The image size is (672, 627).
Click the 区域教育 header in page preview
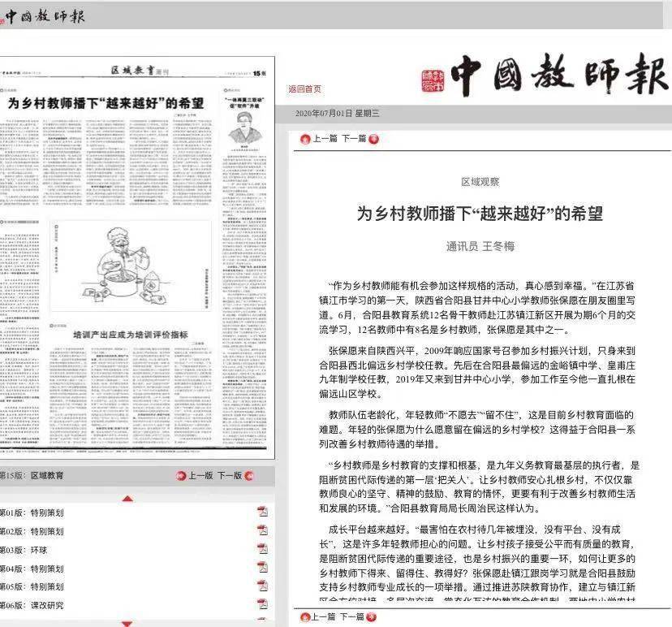coord(140,71)
